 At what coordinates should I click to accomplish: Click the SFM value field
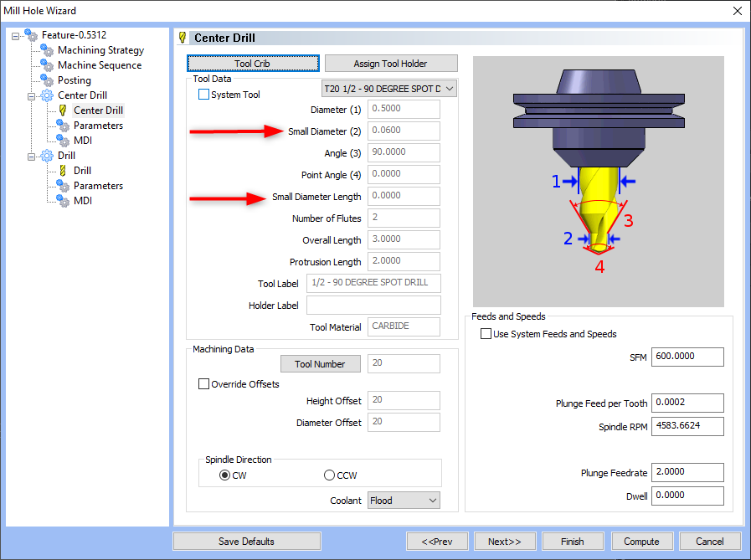tap(687, 357)
